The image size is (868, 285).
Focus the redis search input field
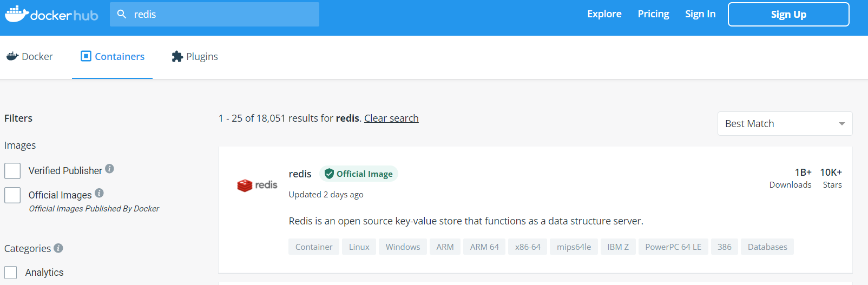pos(222,15)
